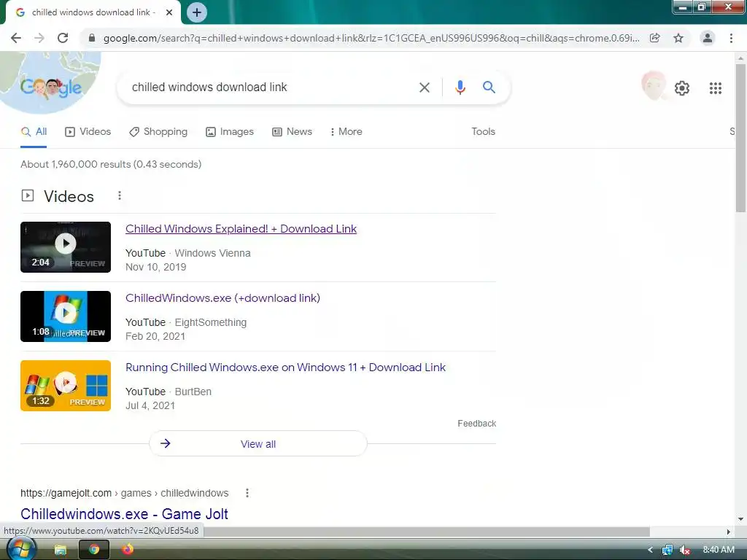Start voice search with the microphone icon
This screenshot has width=747, height=560.
(x=460, y=87)
